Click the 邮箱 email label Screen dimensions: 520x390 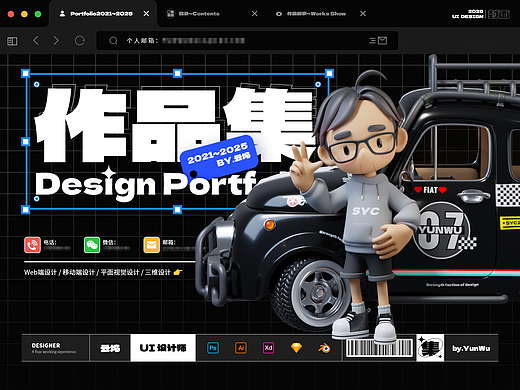pos(169,242)
